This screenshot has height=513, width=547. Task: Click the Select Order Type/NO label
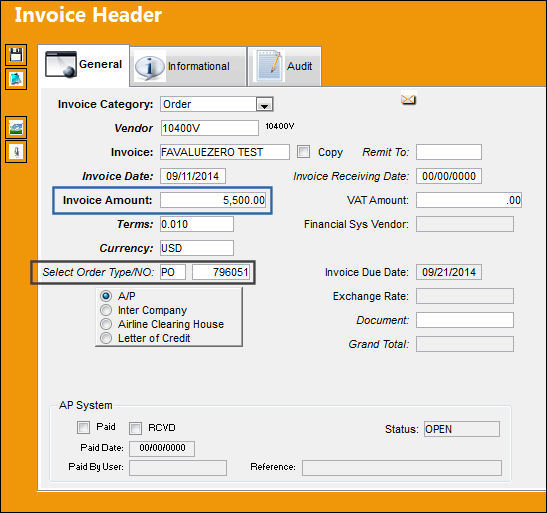pos(98,272)
